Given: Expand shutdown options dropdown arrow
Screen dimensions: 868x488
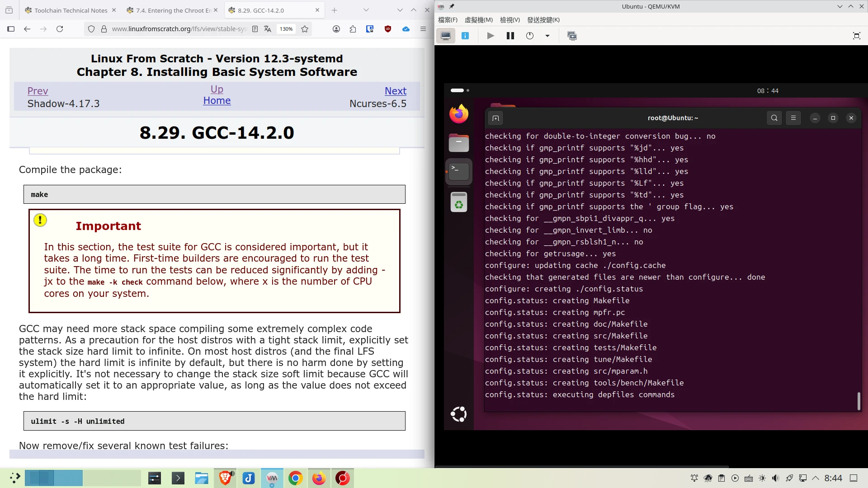Looking at the screenshot, I should (x=547, y=36).
